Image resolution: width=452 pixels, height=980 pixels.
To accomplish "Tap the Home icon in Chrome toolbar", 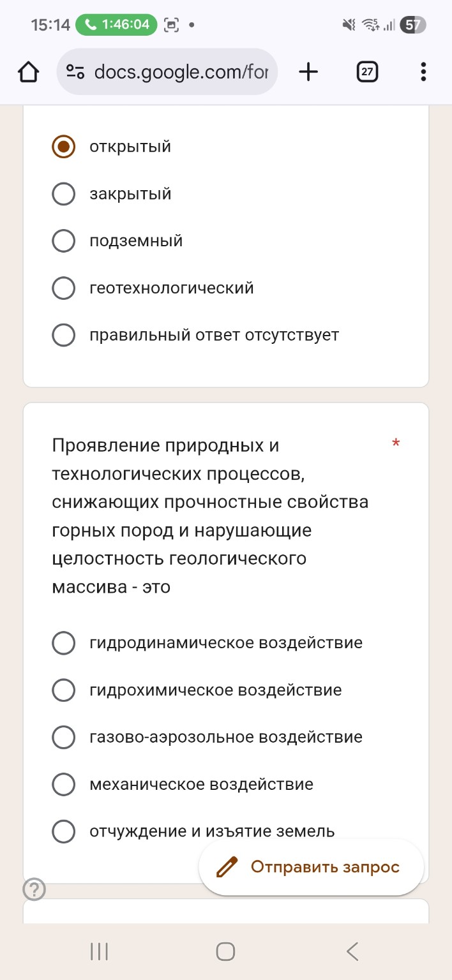I will coord(28,71).
